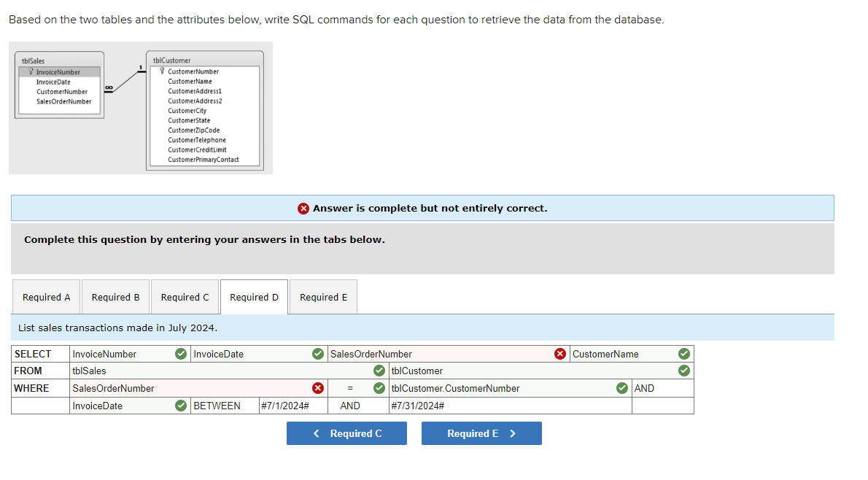Click the red X beside SalesOrderNumber in SELECT row
Screen dimensions: 868x480
tap(560, 354)
